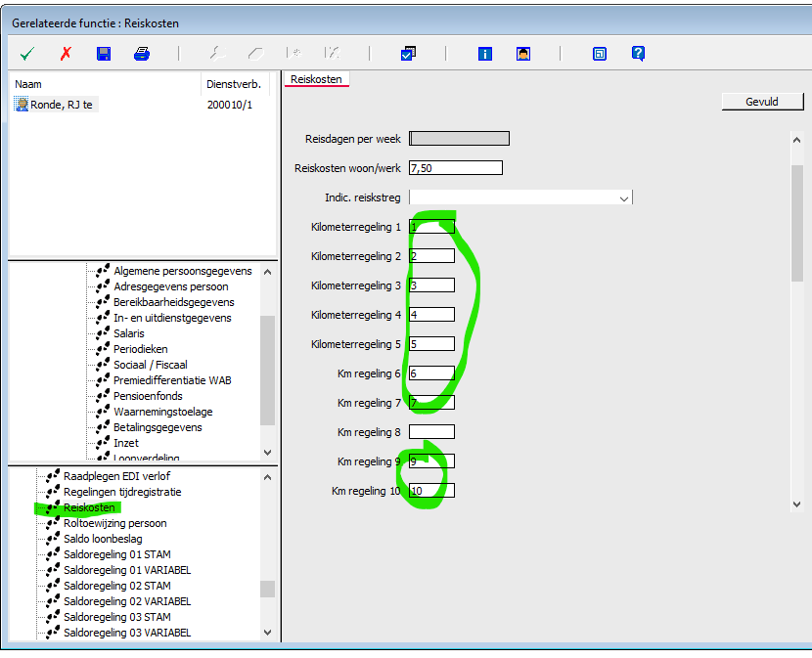The image size is (812, 658).
Task: Click dienstverband value 200010/1
Action: pyautogui.click(x=230, y=105)
